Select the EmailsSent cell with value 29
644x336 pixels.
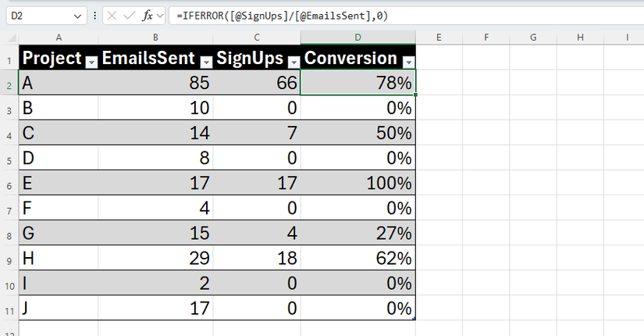[155, 259]
